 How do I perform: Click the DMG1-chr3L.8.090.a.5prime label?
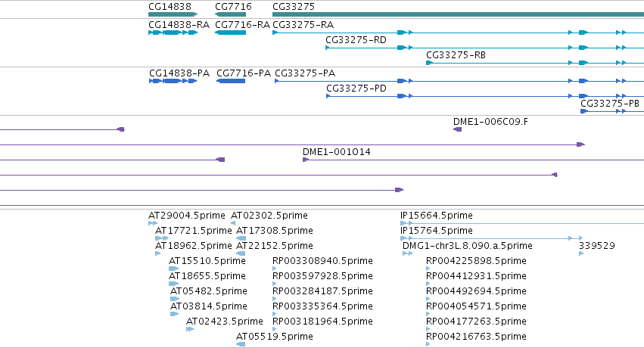[x=468, y=246]
